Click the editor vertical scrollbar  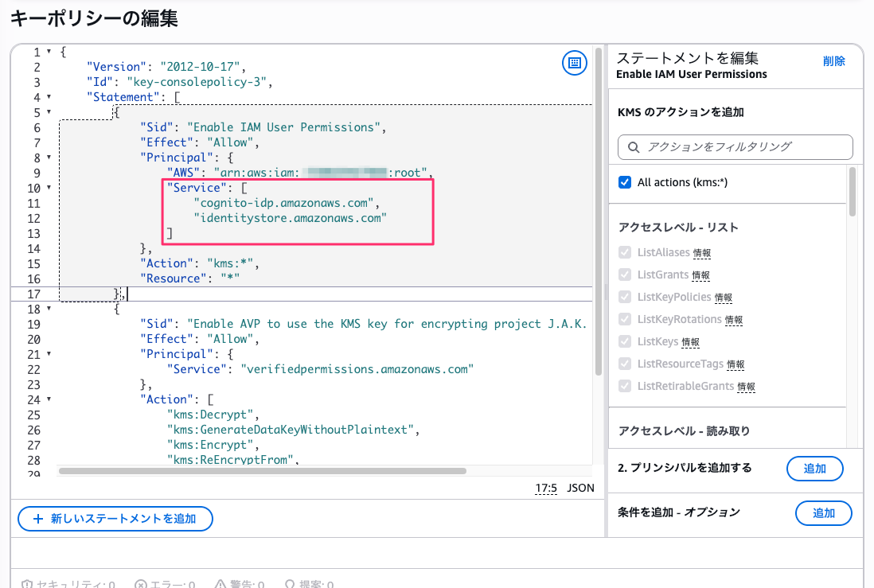pos(599,212)
